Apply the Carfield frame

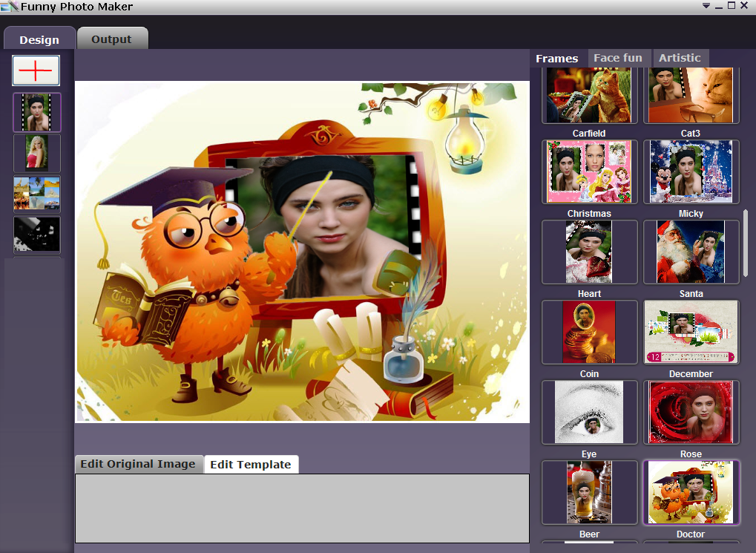589,95
